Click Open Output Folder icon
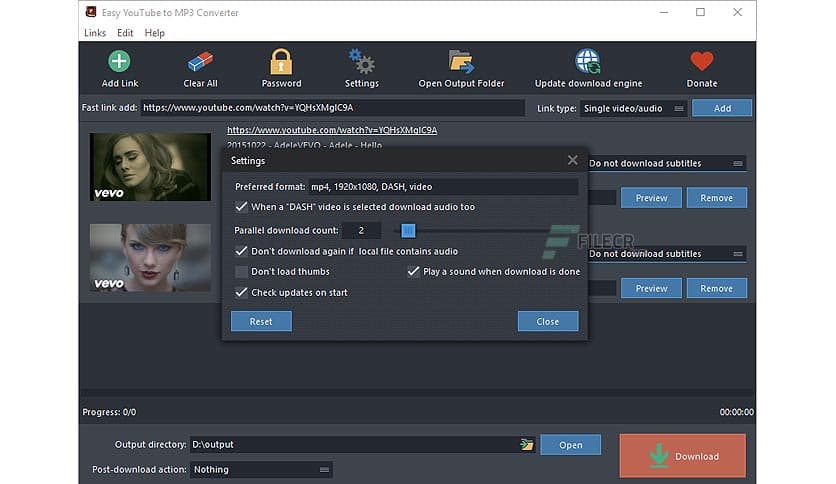This screenshot has height=484, width=836. pos(461,62)
